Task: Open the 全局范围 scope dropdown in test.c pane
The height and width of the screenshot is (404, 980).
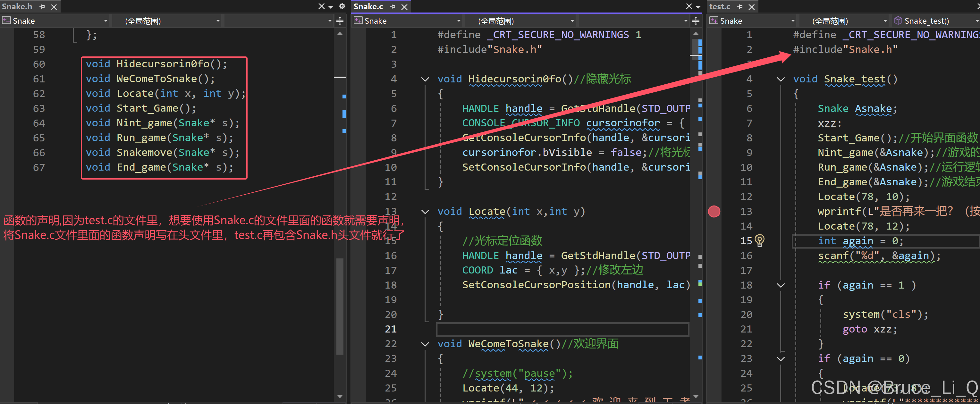Action: tap(844, 21)
